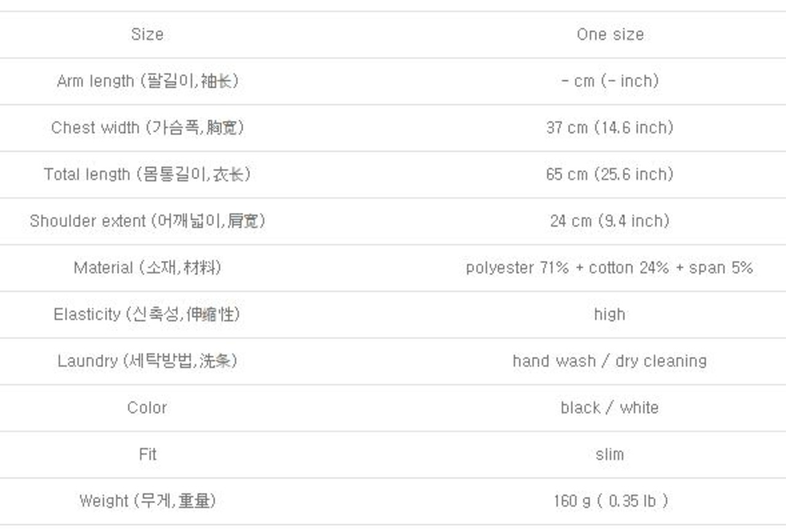Select the "black / white" color value
Image resolution: width=786 pixels, height=532 pixels.
[x=610, y=407]
